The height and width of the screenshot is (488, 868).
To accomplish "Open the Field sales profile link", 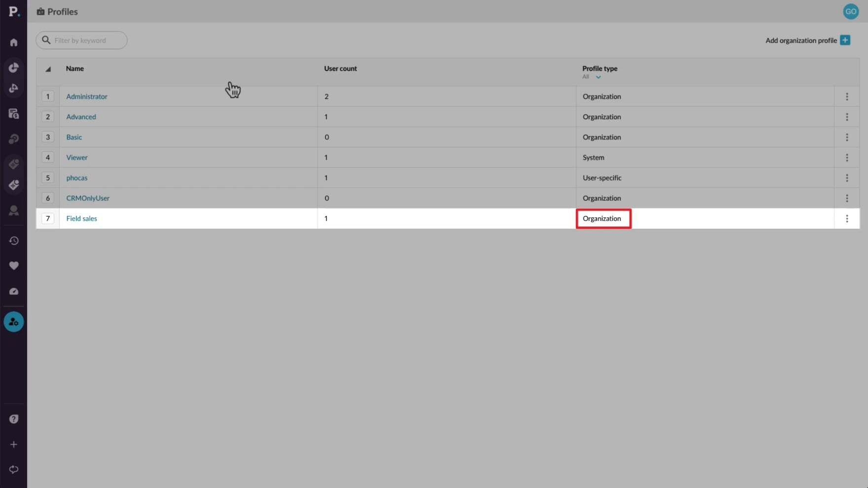I will point(81,218).
